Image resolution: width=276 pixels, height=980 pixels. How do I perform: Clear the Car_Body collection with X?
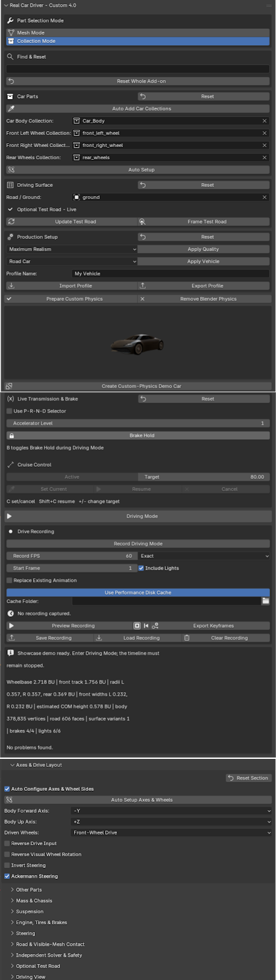coord(264,121)
